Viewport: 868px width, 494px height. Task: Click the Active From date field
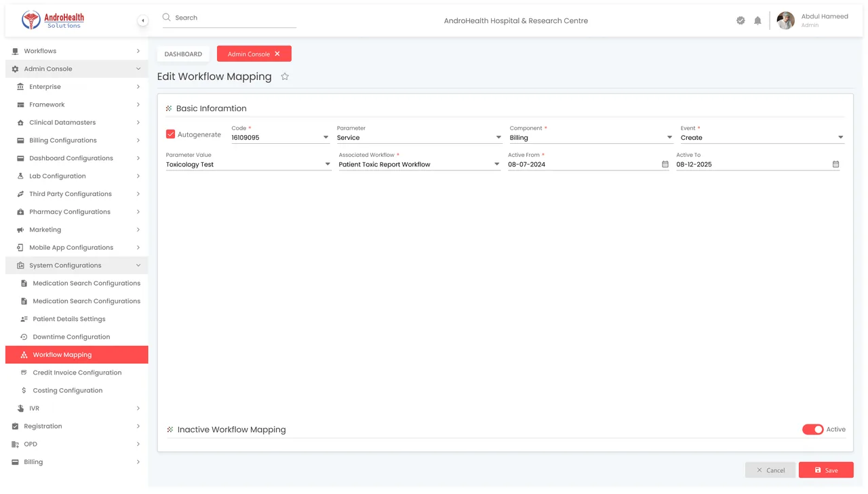[x=588, y=165]
